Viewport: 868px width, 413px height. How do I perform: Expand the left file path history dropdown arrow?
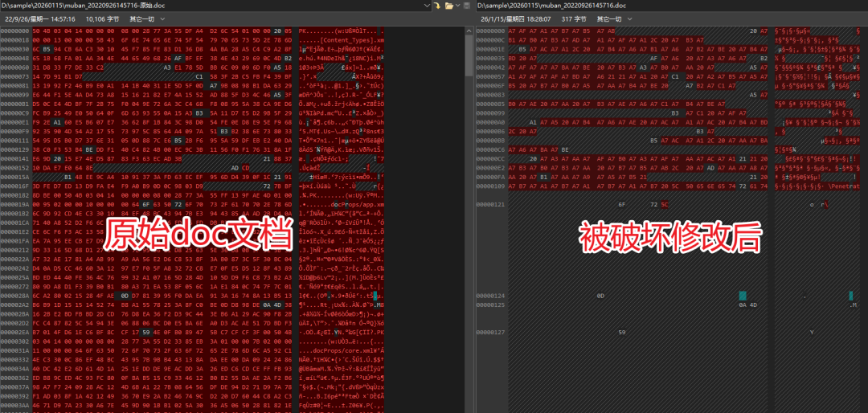(428, 6)
